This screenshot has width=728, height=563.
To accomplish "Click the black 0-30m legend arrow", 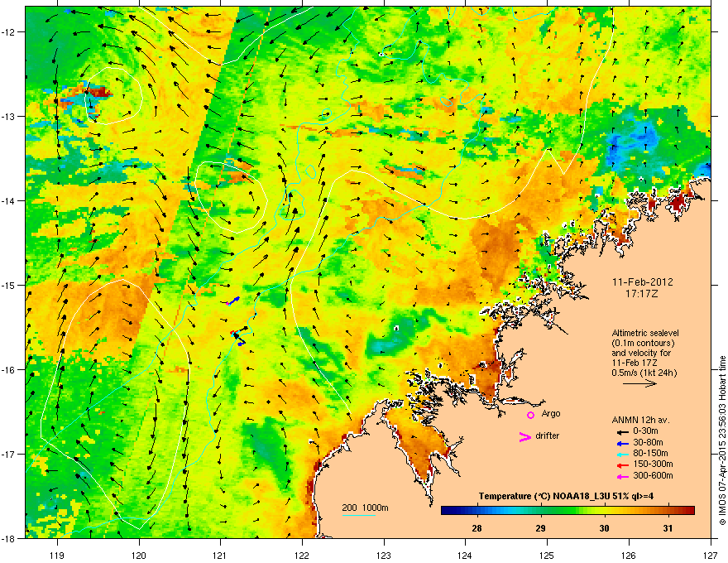I will click(x=623, y=431).
